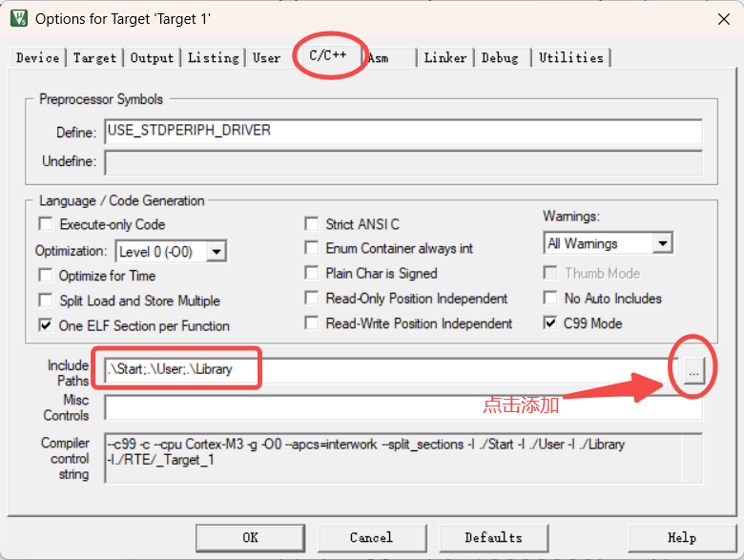The image size is (744, 560).
Task: Click the Compiler control string box
Action: tap(403, 458)
